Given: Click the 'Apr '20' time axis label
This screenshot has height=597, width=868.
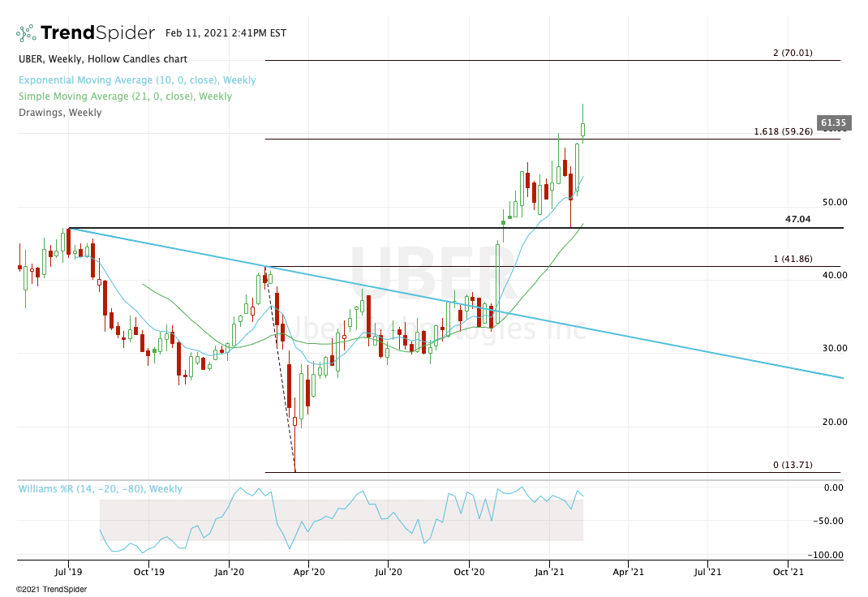Looking at the screenshot, I should pos(309,572).
